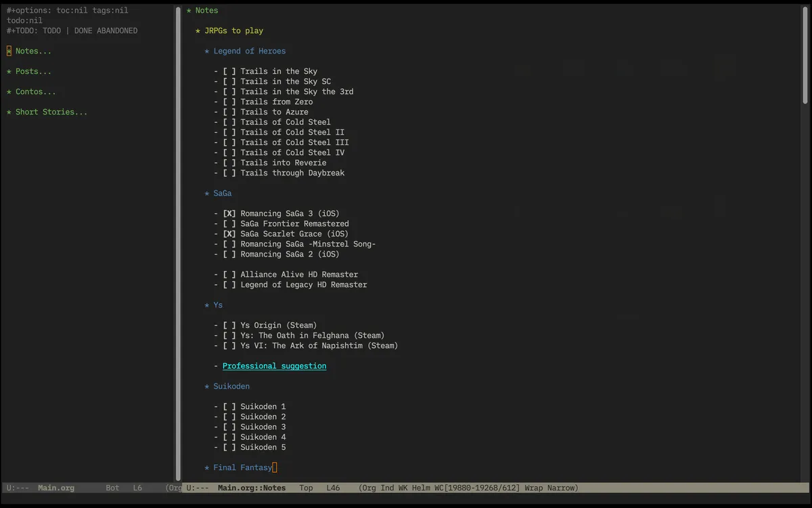Screen dimensions: 812x508
Task: Click the scrollbar thumb of the right pane
Action: [x=805, y=54]
